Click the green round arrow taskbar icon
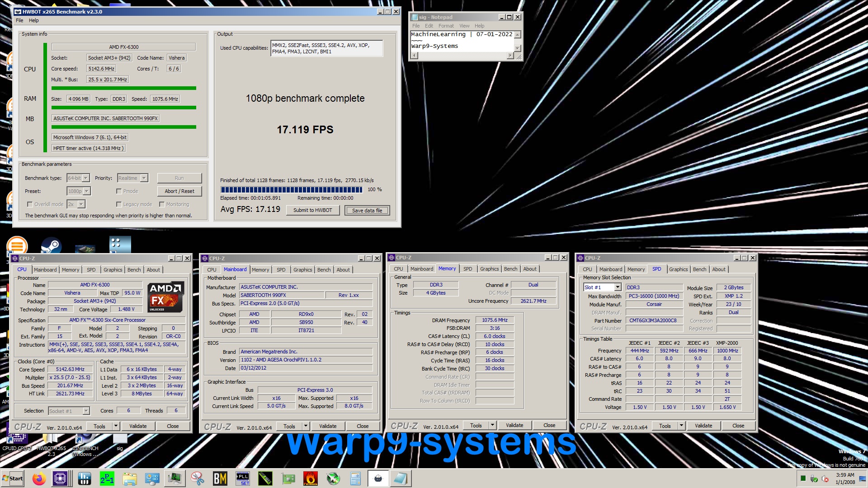This screenshot has width=868, height=488. 333,478
